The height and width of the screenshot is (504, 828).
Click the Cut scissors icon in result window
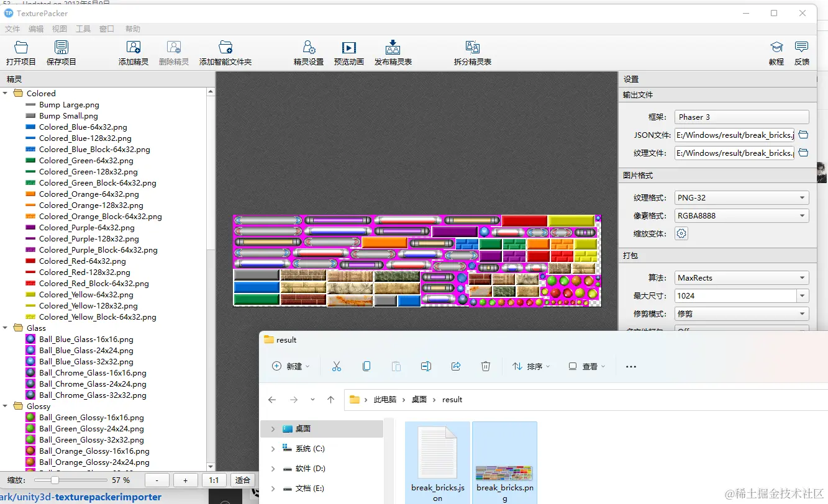337,366
